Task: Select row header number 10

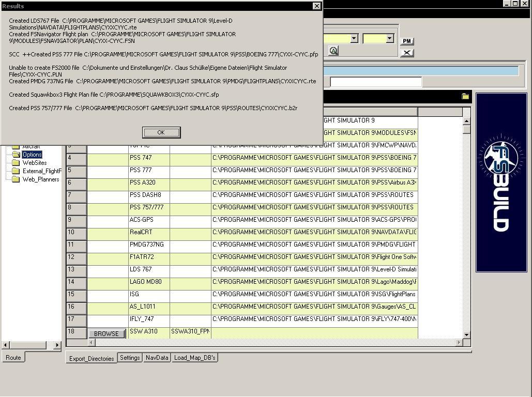Action: 77,234
